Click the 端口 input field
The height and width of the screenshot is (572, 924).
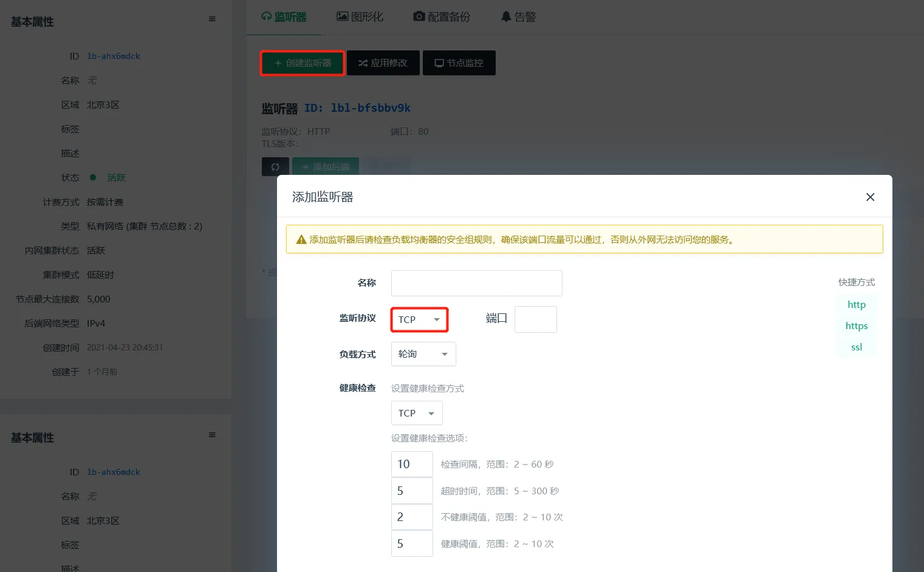pos(535,319)
